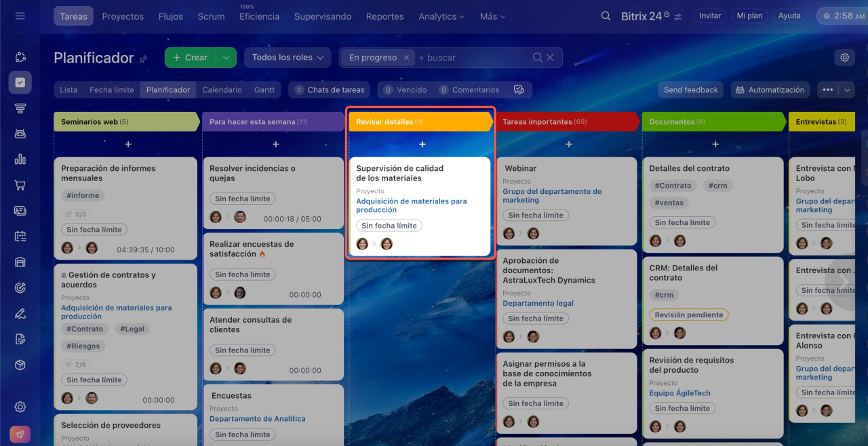Expand the Crear button dropdown arrow
Image resolution: width=868 pixels, height=446 pixels.
226,58
